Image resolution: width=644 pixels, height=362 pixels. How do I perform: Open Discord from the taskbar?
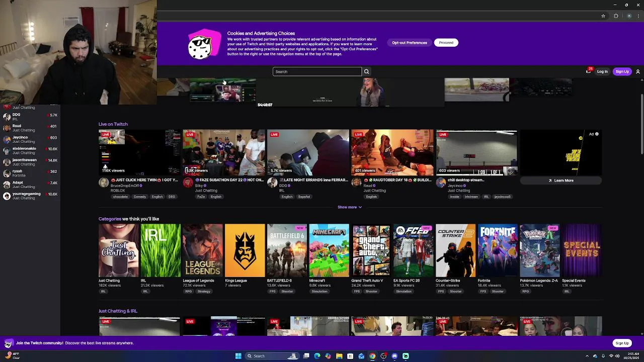(394, 356)
